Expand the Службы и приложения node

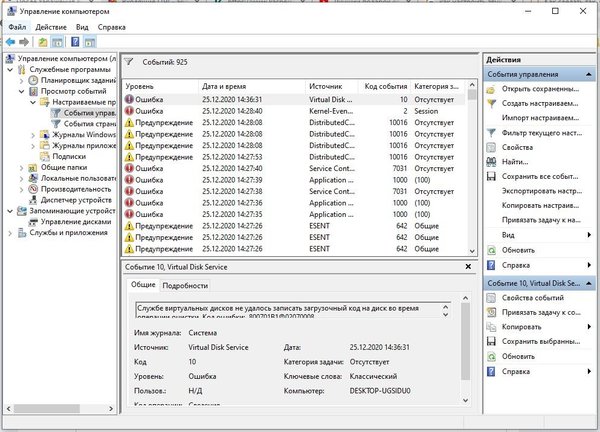click(x=9, y=233)
